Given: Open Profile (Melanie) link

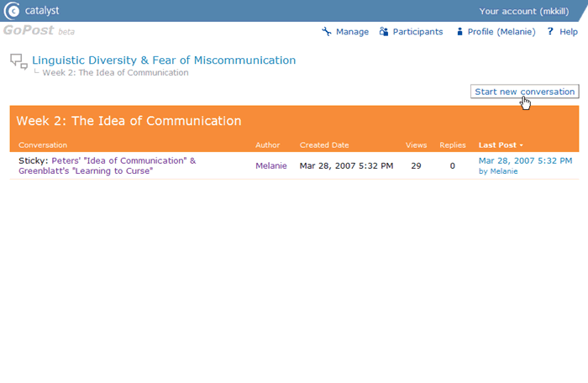Looking at the screenshot, I should [501, 32].
